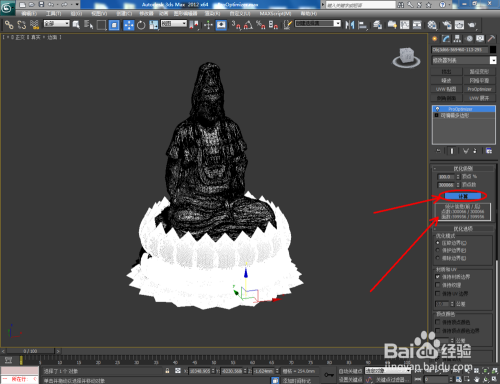Toggle the ProOptimizer lightbulb in the stack

pyautogui.click(x=438, y=109)
